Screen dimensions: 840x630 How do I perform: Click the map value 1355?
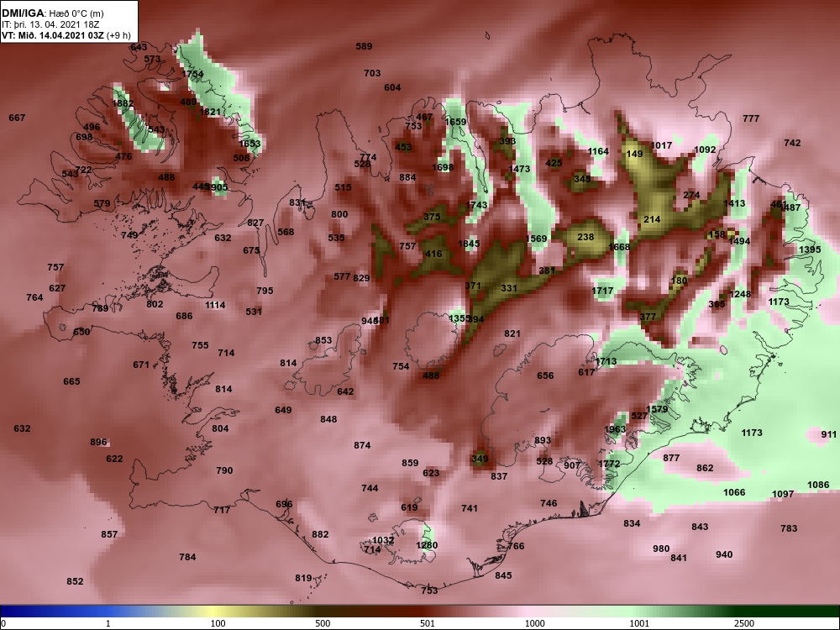[459, 318]
